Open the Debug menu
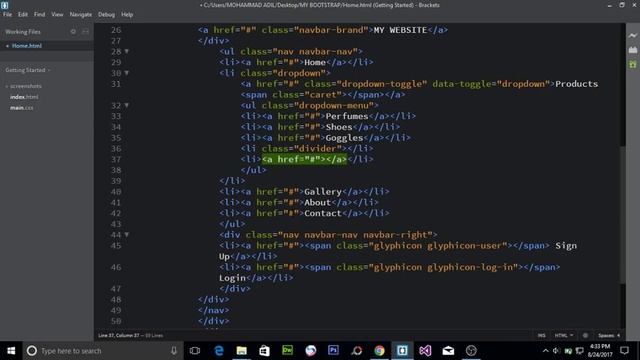The image size is (640, 360). tap(107, 14)
